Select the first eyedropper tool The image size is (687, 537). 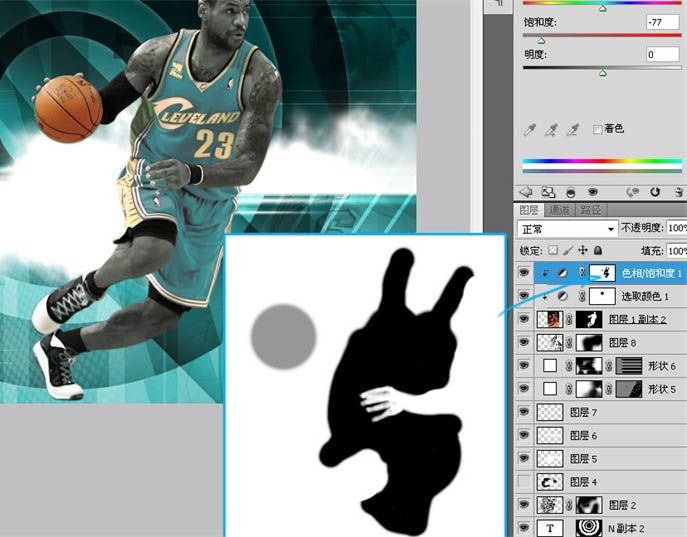tap(529, 130)
